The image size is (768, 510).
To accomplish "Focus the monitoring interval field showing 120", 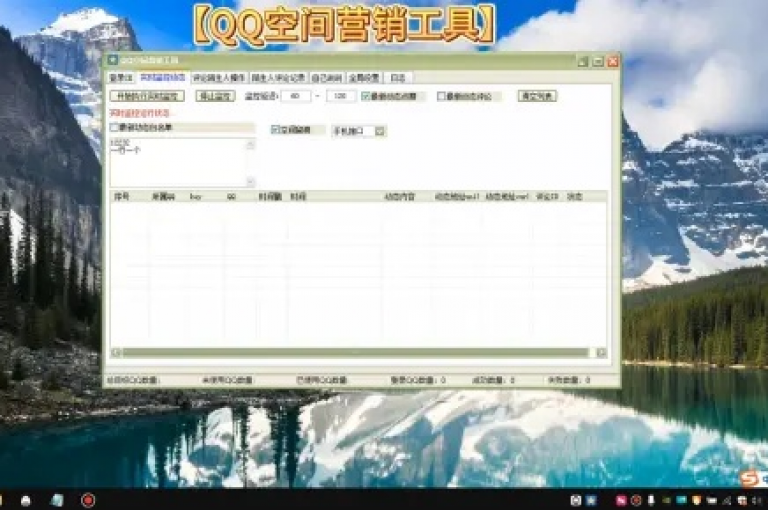I will 341,96.
